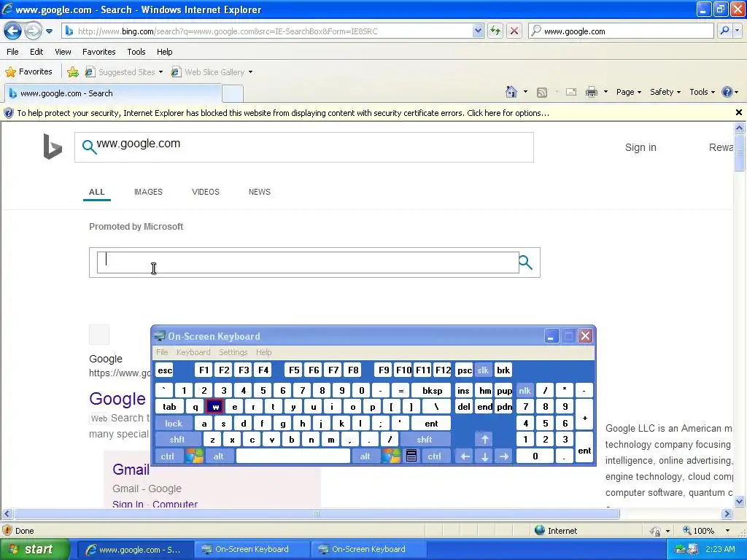This screenshot has width=747, height=560.
Task: Click the IE Forward arrow button
Action: click(x=33, y=31)
